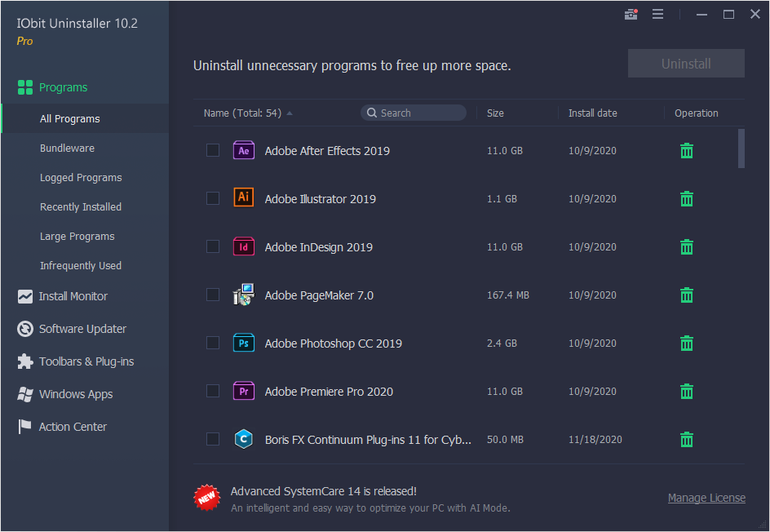This screenshot has height=532, width=770.
Task: Open the Logged Programs category
Action: (81, 178)
